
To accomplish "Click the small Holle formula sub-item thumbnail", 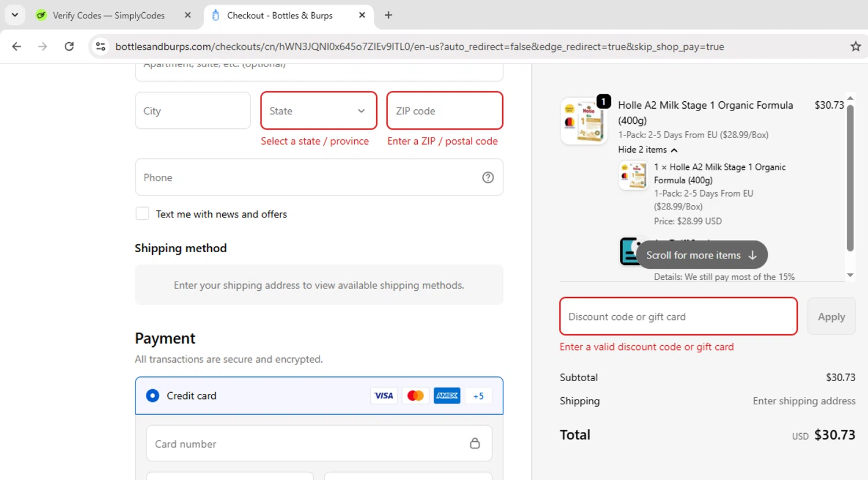I will point(633,175).
